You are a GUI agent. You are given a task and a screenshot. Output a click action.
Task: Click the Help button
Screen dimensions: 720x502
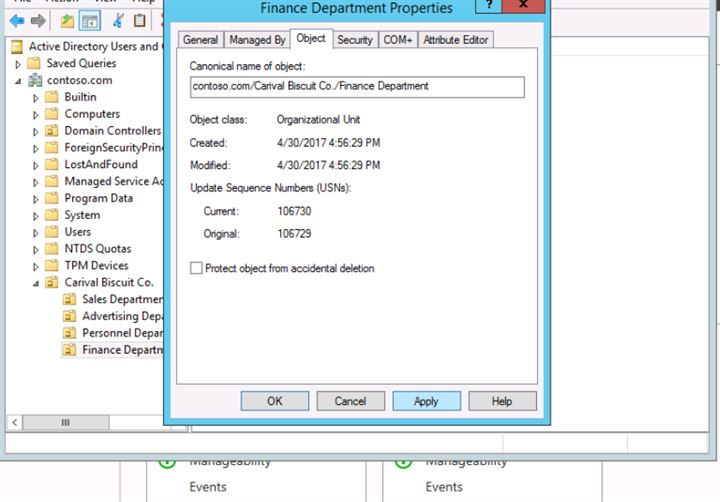[x=502, y=401]
